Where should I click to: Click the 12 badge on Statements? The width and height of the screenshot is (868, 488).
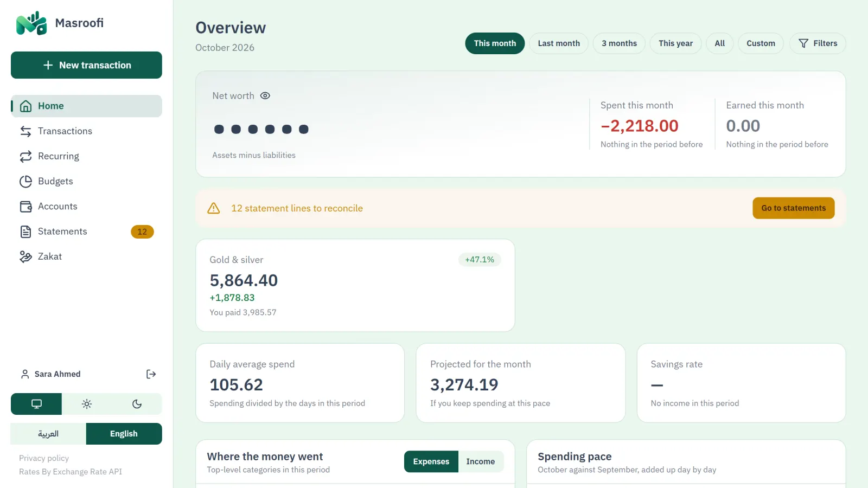[x=142, y=232]
